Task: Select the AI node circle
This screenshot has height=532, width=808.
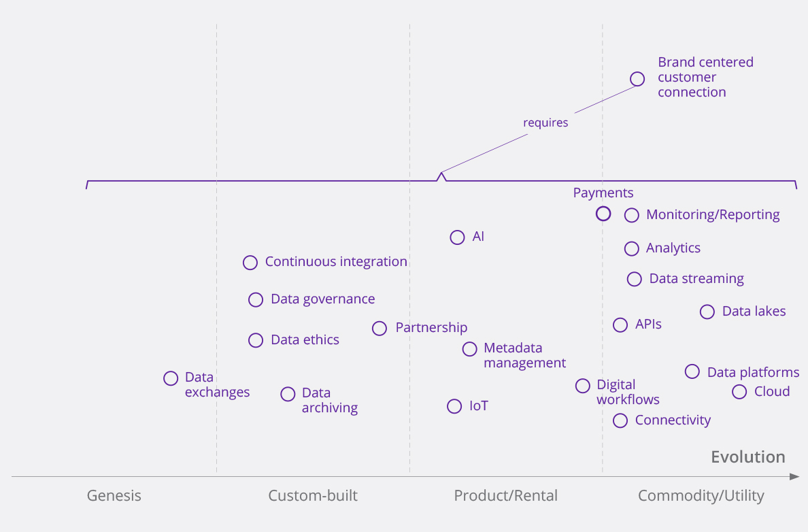Action: coord(458,237)
